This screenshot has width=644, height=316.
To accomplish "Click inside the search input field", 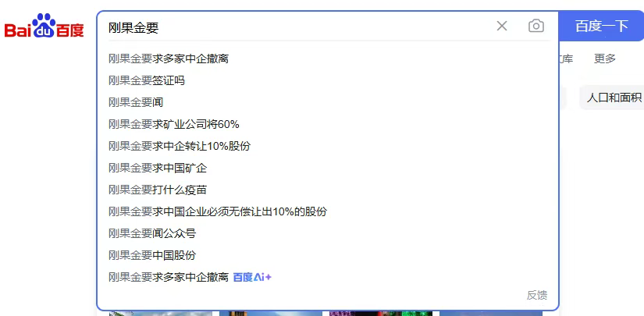I will pos(297,27).
